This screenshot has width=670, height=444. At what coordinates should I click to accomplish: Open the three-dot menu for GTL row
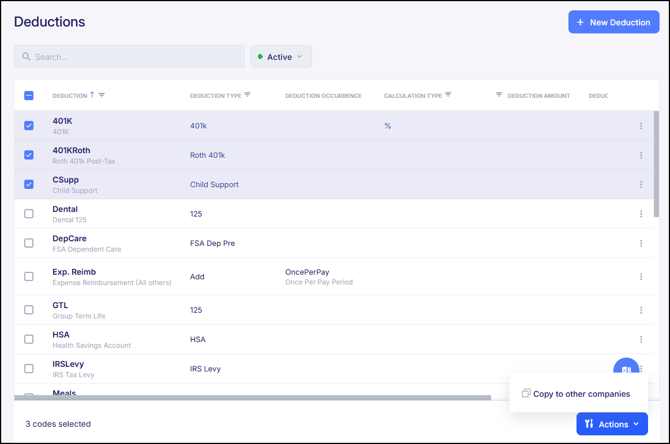point(641,310)
